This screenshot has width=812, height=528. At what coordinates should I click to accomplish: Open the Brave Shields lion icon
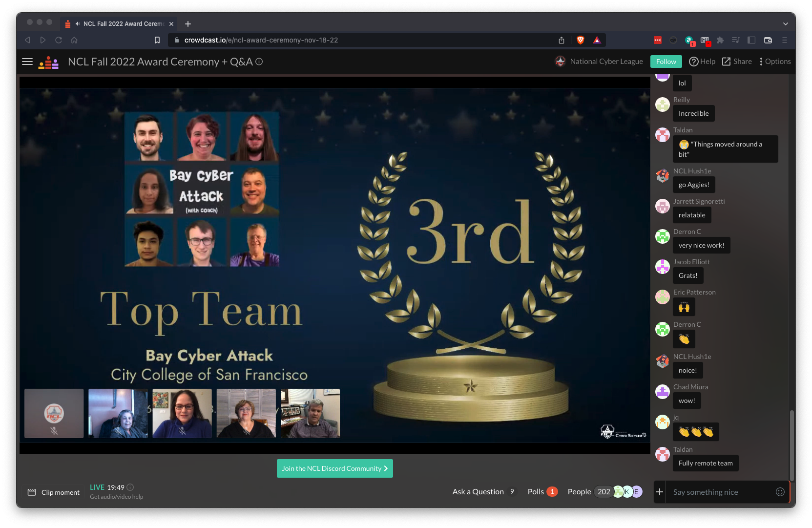(581, 40)
